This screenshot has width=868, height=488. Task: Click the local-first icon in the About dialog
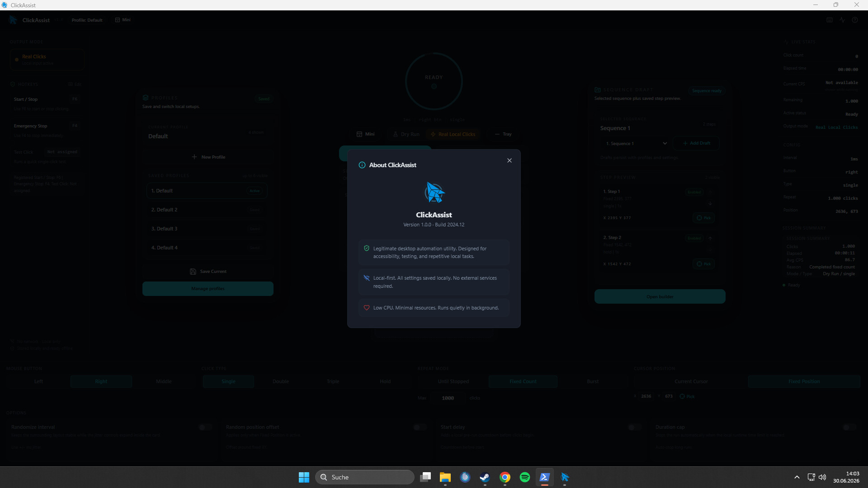coord(367,278)
